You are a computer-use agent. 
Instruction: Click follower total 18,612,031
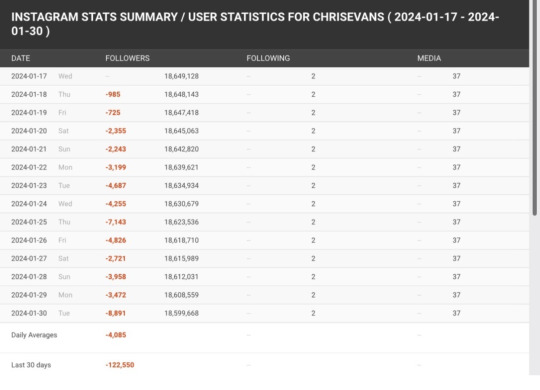click(x=181, y=277)
